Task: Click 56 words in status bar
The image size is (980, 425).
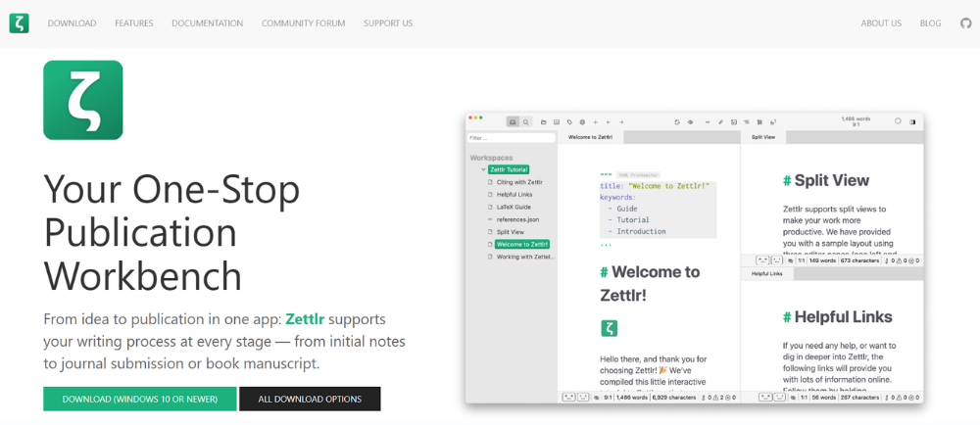Action: click(824, 398)
